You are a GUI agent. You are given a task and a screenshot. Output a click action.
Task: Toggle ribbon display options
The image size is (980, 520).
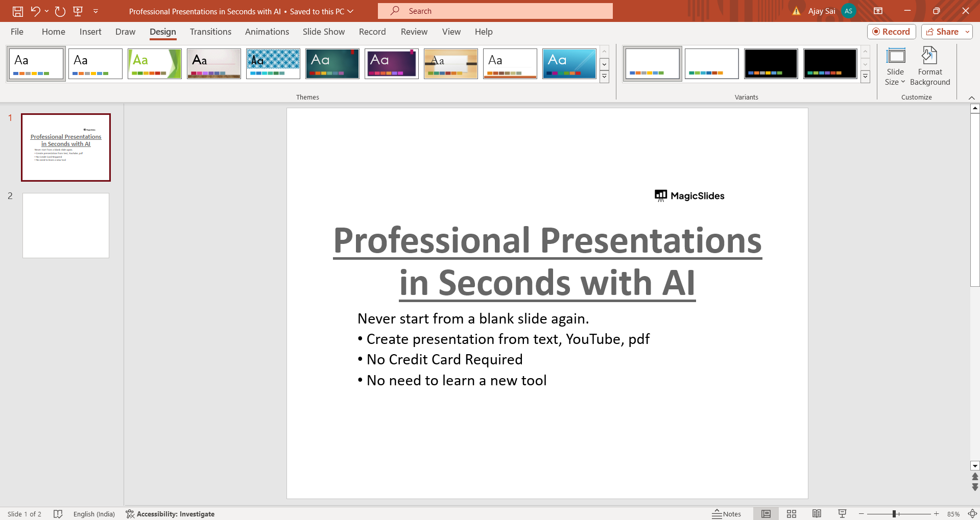pyautogui.click(x=878, y=11)
